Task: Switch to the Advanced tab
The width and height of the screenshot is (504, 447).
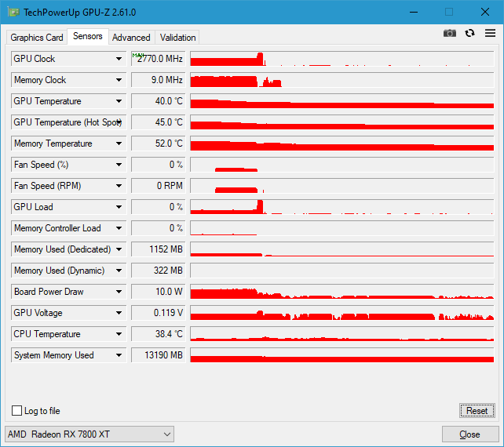Action: pos(131,38)
